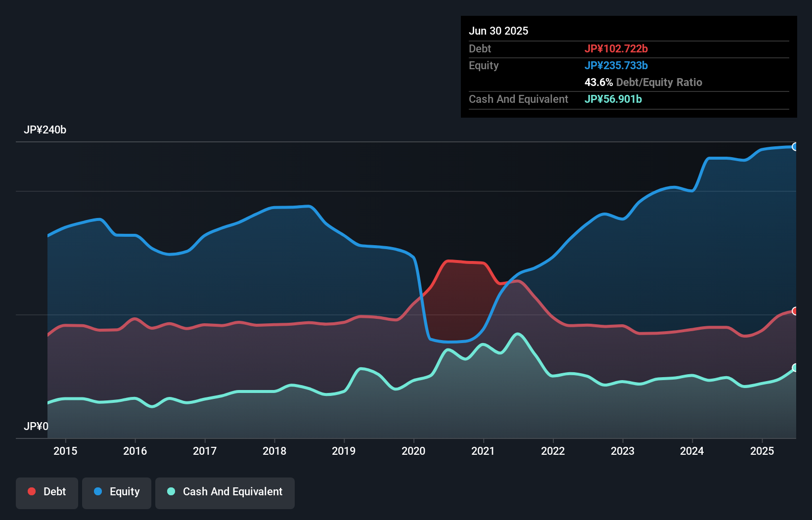
Task: Select the red debt endpoint marker on chart
Action: coord(795,311)
